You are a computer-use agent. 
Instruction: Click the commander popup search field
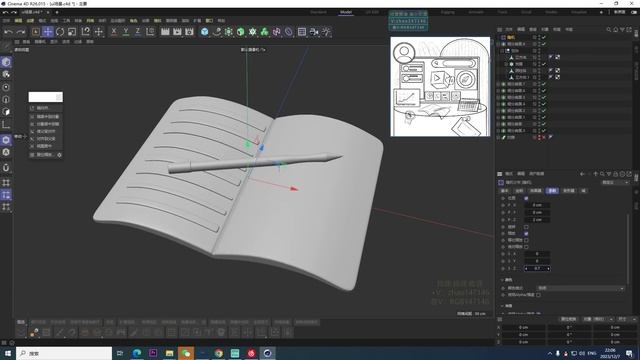click(45, 97)
